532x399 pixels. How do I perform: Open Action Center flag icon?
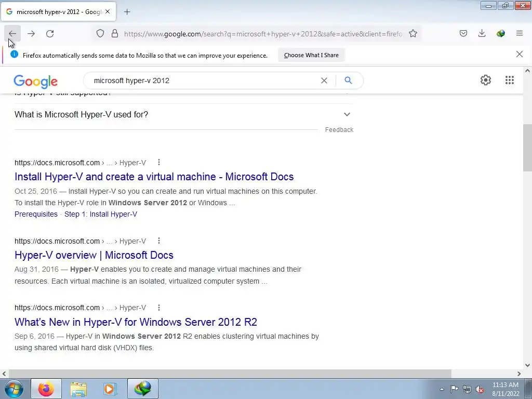454,389
